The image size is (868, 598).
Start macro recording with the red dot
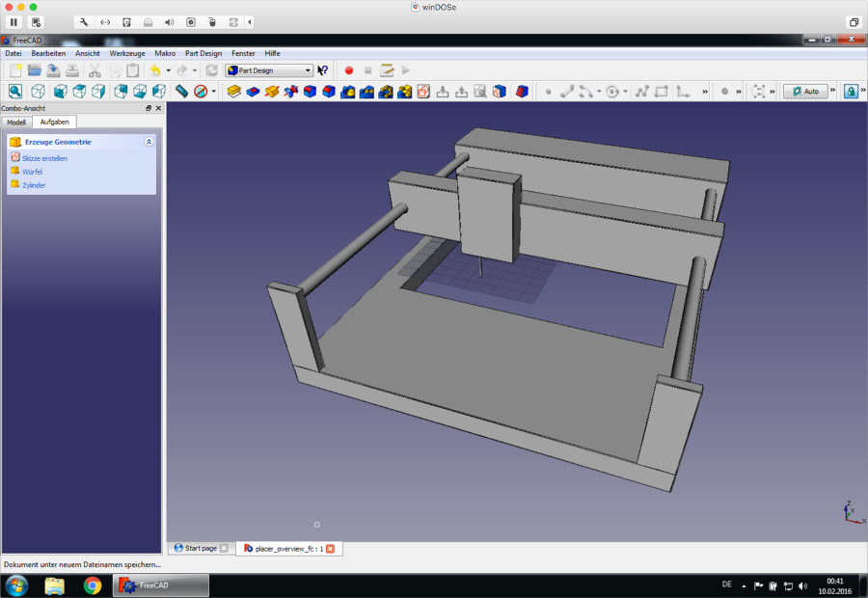[x=349, y=70]
